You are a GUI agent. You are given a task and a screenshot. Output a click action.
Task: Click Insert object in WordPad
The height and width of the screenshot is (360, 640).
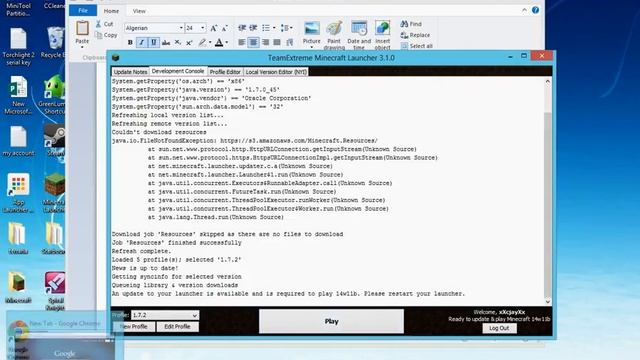382,34
